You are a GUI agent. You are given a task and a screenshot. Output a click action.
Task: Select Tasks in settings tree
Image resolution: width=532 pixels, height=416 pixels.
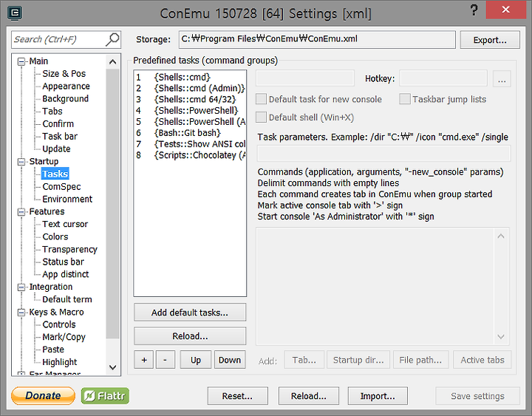55,174
